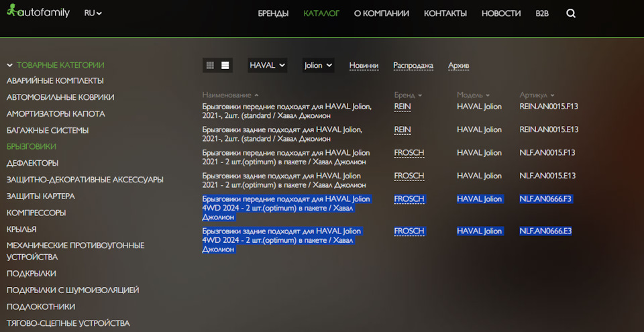Click article number NLF.AN0015.F13

click(547, 153)
